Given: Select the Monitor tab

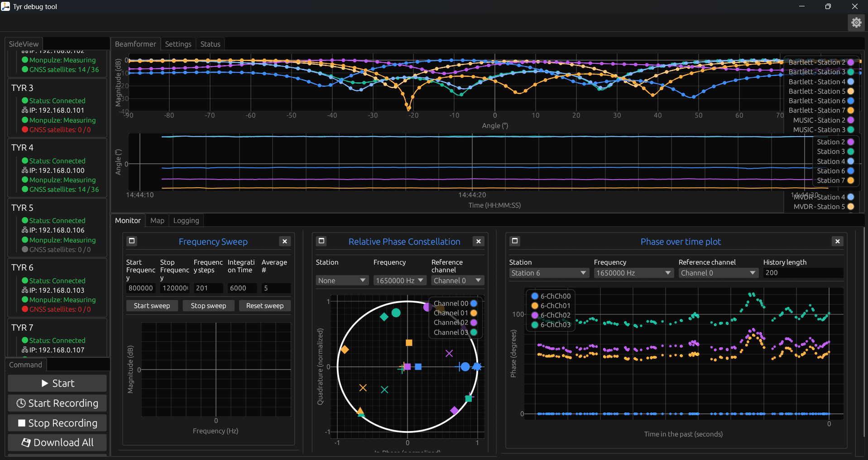Looking at the screenshot, I should pos(128,220).
